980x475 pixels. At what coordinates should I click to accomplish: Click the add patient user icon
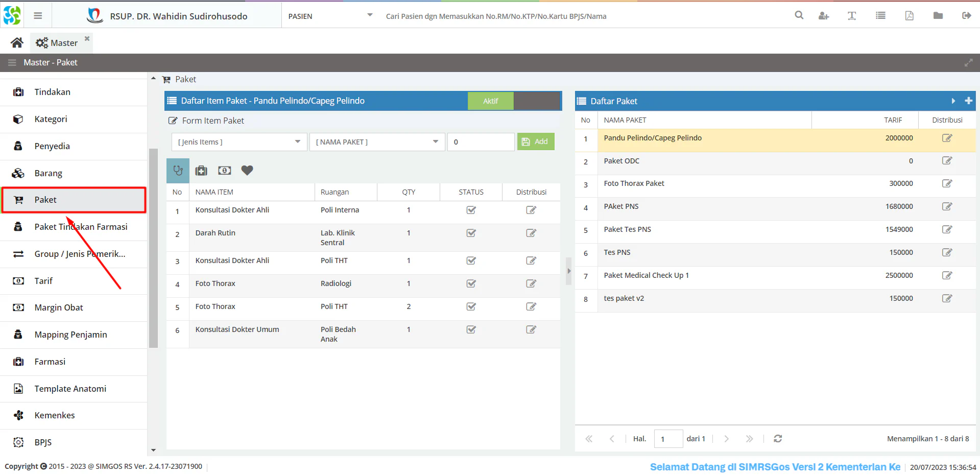[x=824, y=16]
